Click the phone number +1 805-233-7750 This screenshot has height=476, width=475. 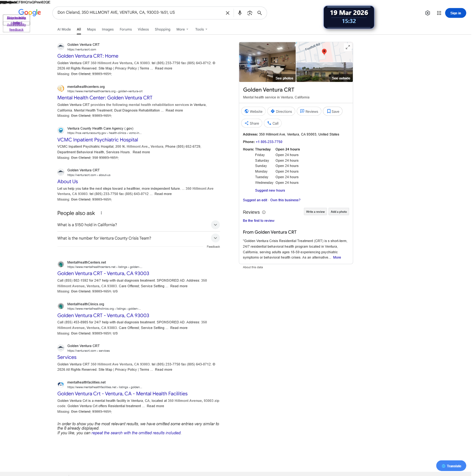(269, 142)
